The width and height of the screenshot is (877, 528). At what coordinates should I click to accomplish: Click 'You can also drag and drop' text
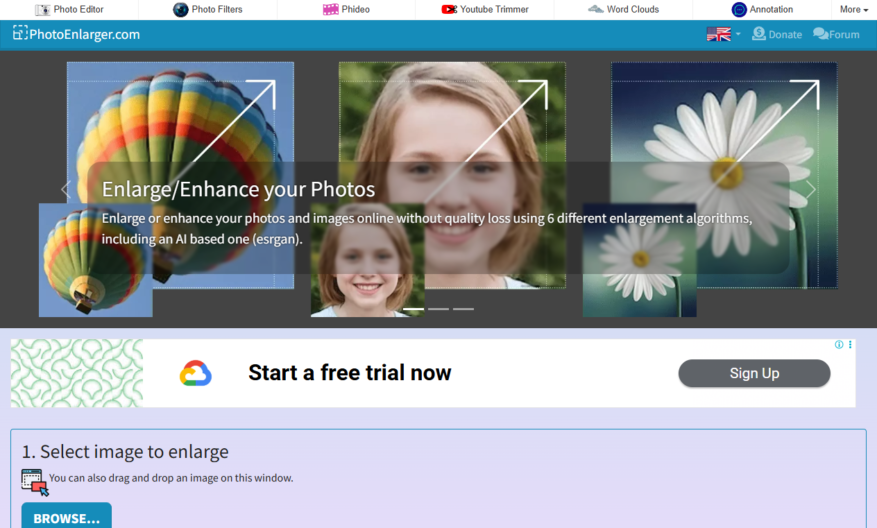pos(171,478)
